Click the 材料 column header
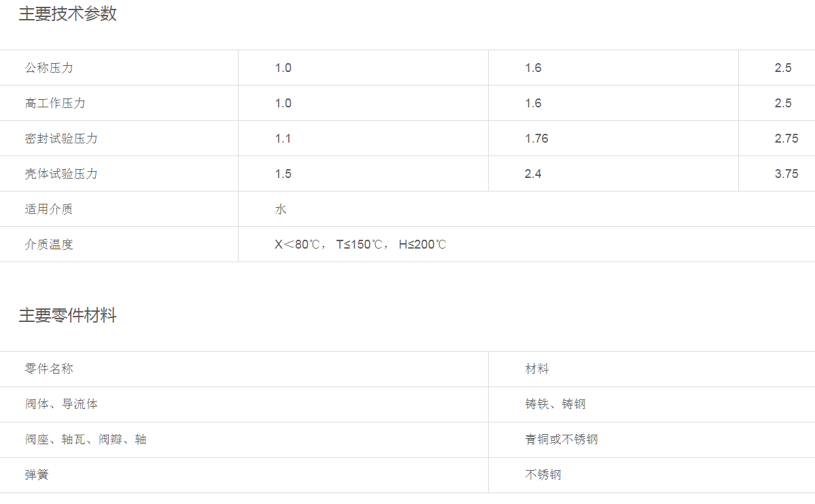Screen dimensions: 815x504 coord(536,369)
